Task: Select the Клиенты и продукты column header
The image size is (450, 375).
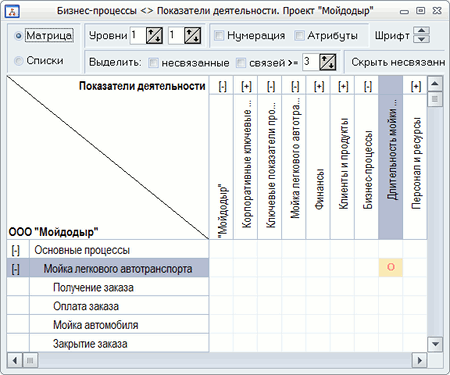Action: 343,164
